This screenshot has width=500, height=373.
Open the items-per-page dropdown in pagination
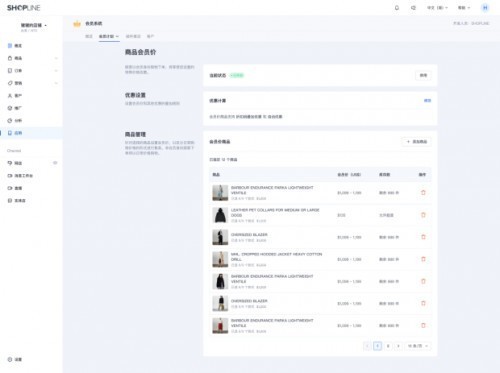click(417, 346)
